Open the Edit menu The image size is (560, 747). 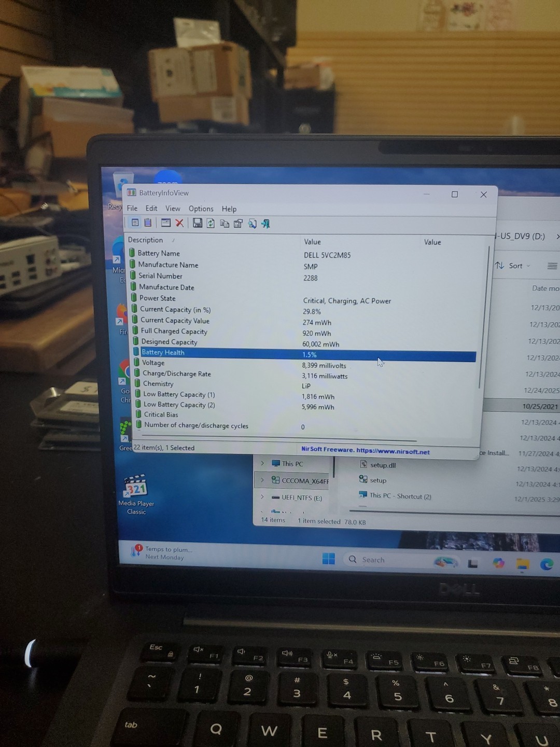(151, 208)
